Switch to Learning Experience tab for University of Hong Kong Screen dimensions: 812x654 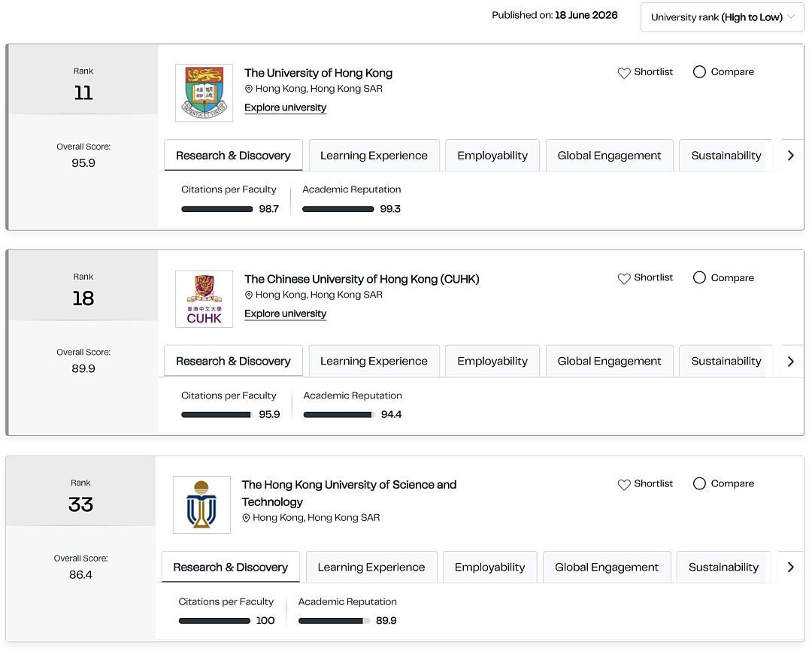[374, 156]
